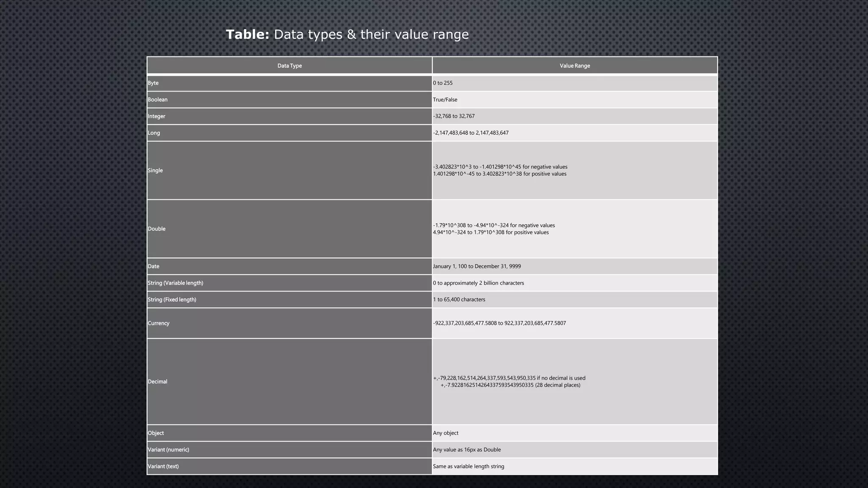
Task: Click the Decimal value range text
Action: [509, 381]
